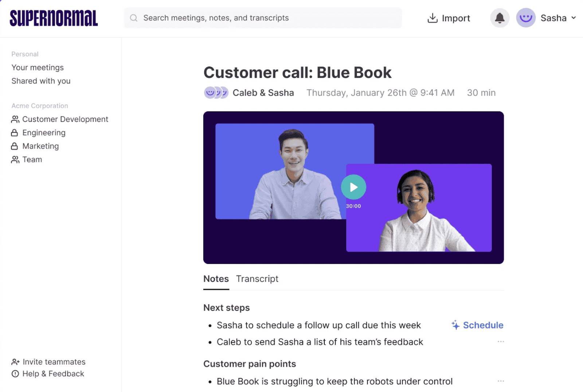Viewport: 583px width, 392px height.
Task: Play the meeting video recording
Action: [353, 187]
